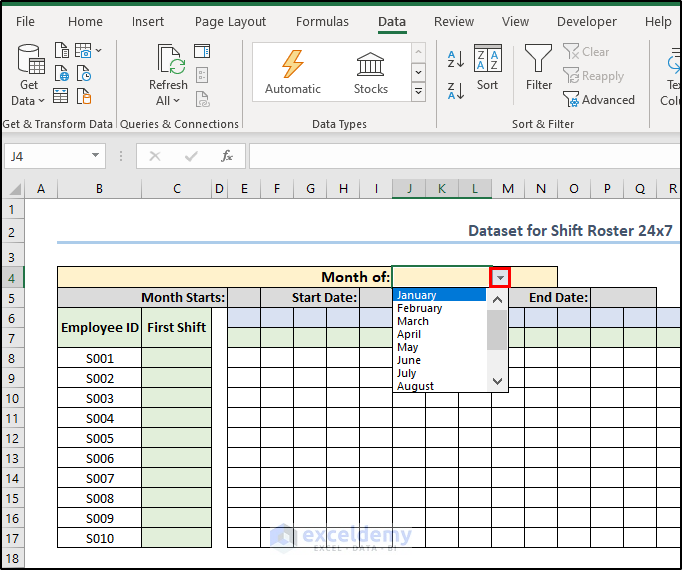Switch to the View tab

point(515,21)
